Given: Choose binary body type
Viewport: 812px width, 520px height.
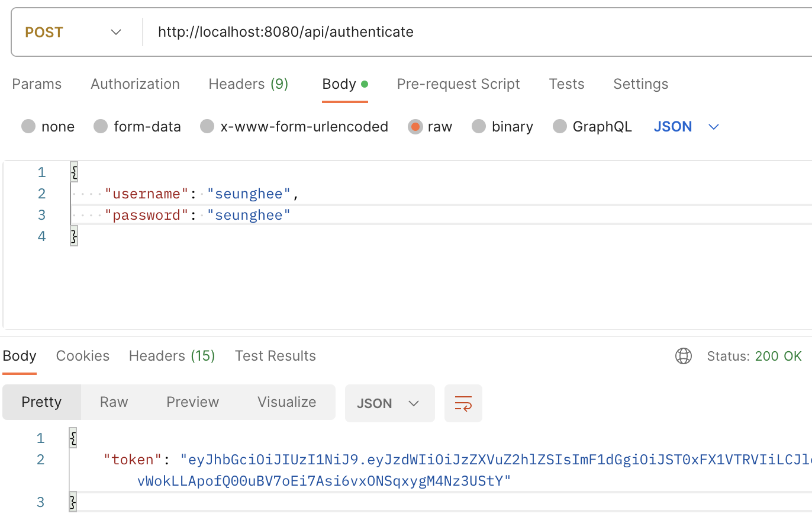Looking at the screenshot, I should (x=479, y=127).
